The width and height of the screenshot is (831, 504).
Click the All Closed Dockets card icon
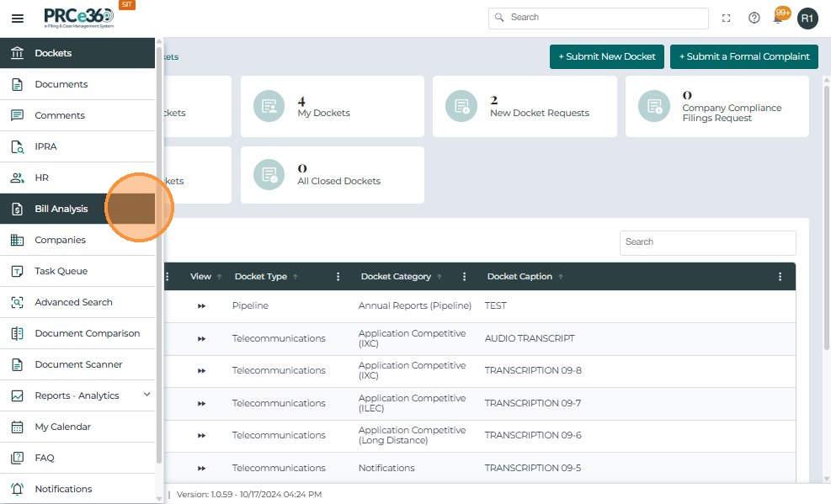click(269, 174)
